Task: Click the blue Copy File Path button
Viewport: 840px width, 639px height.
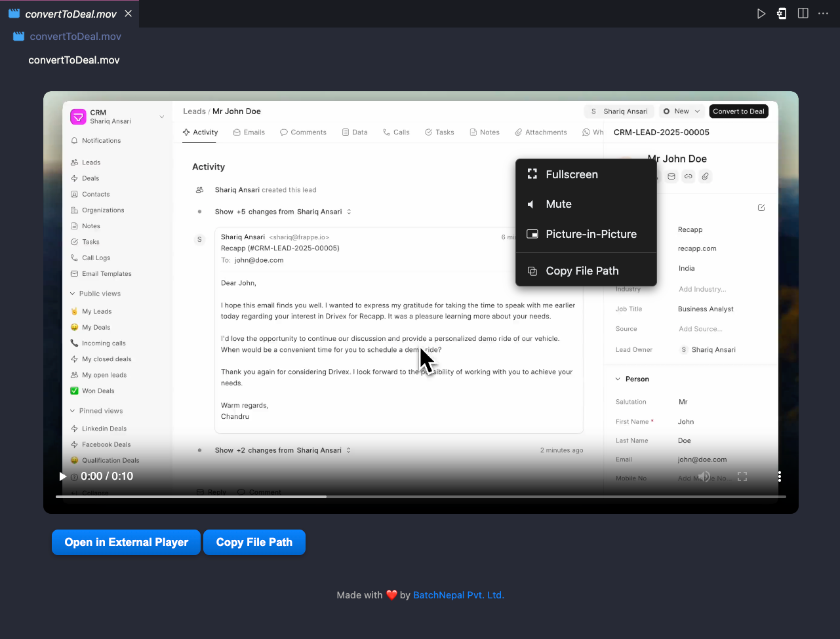Action: (x=254, y=542)
